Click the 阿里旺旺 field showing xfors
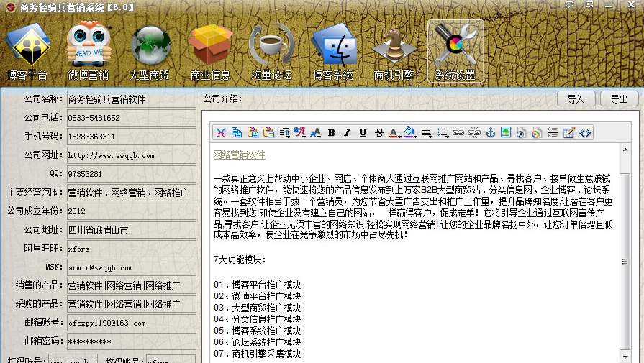The height and width of the screenshot is (363, 644). tap(131, 249)
